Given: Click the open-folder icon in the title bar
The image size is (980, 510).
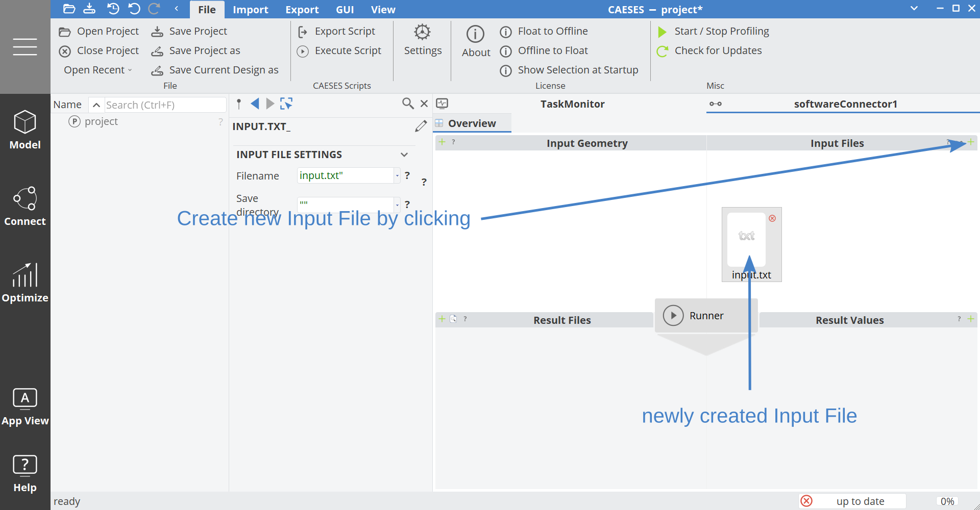Looking at the screenshot, I should pos(69,9).
